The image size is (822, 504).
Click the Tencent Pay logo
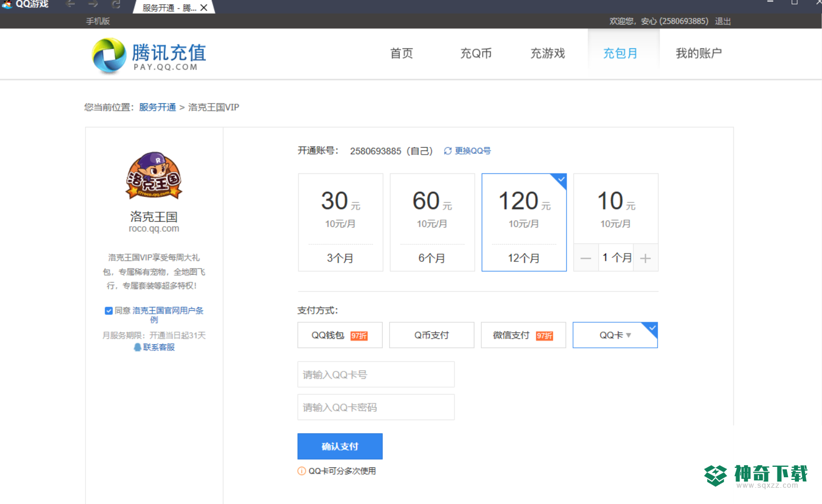(149, 55)
